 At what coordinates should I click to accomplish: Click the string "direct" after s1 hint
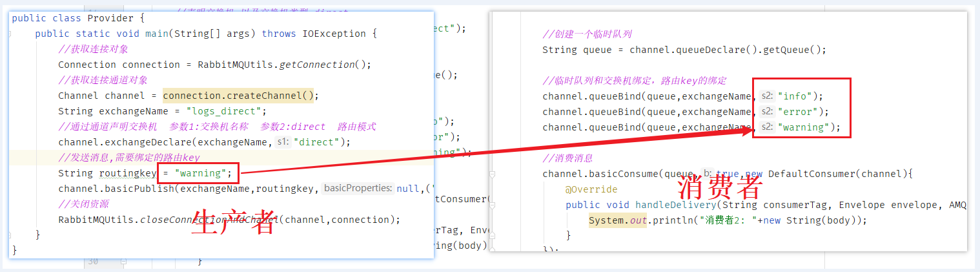316,142
